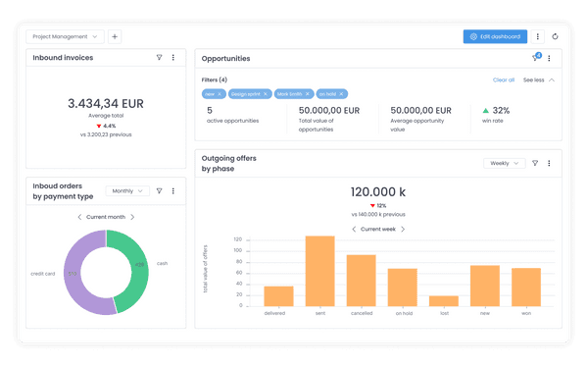Click the '32%' win rate value
This screenshot has height=368, width=588.
pyautogui.click(x=501, y=111)
